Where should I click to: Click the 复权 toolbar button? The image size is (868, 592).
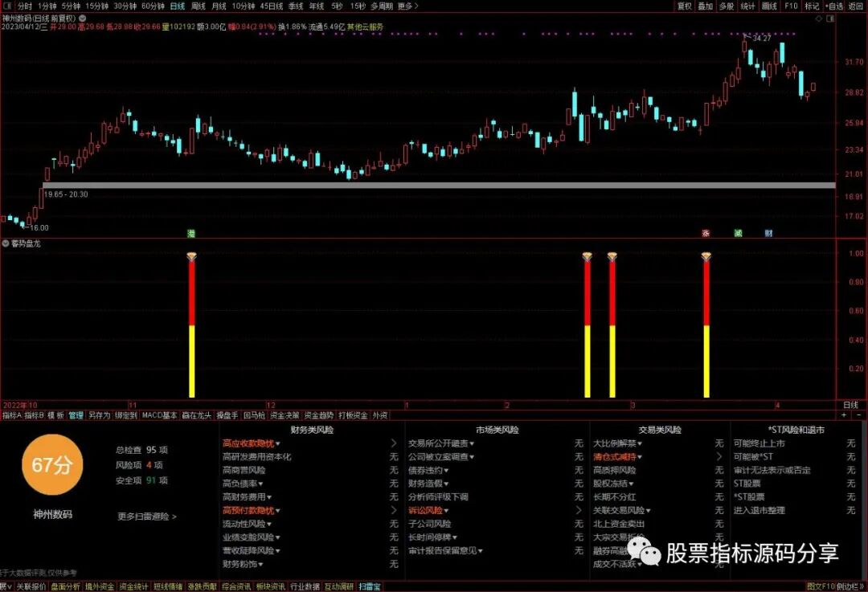685,6
